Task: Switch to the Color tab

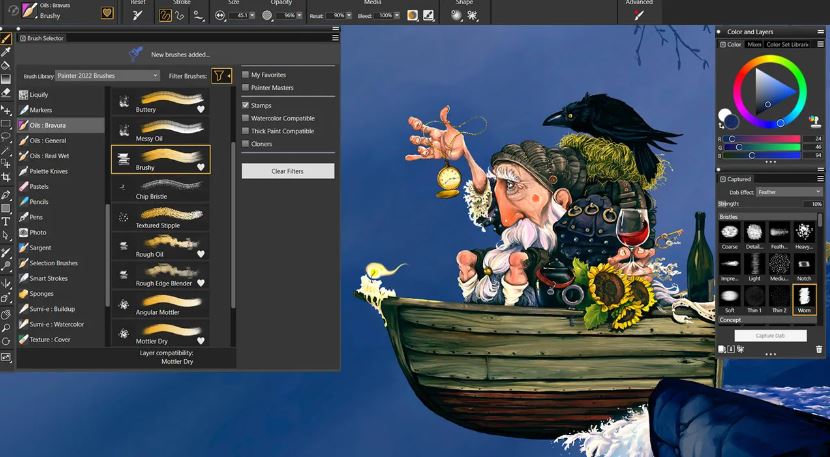Action: click(x=730, y=44)
